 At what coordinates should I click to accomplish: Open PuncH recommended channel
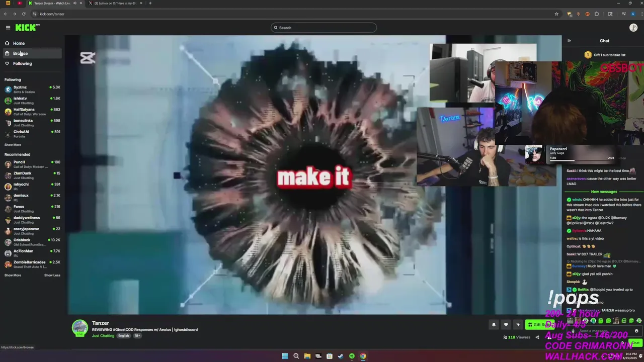pyautogui.click(x=32, y=164)
